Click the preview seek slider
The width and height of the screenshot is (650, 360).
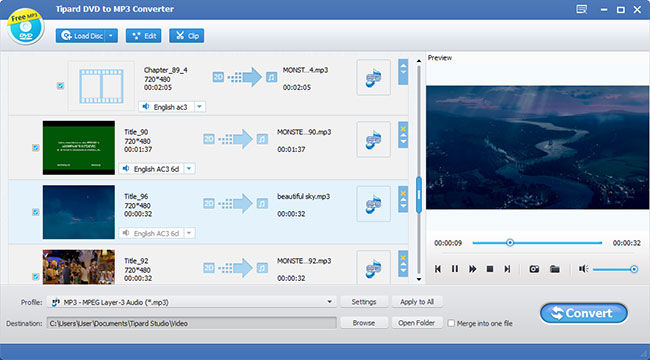click(537, 243)
